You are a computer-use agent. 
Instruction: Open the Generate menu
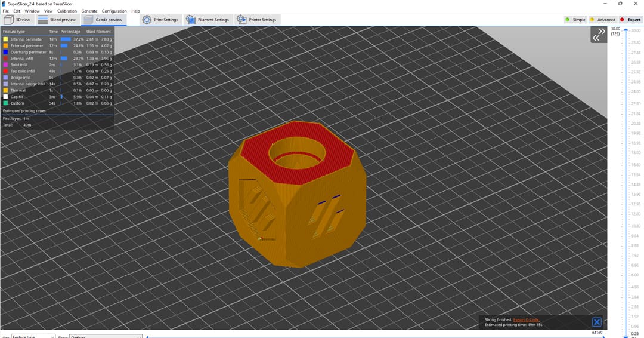(89, 11)
